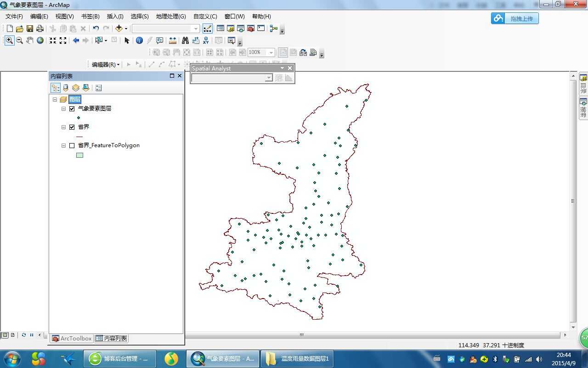The image size is (588, 368).
Task: Choose Select Features tool
Action: click(x=99, y=40)
